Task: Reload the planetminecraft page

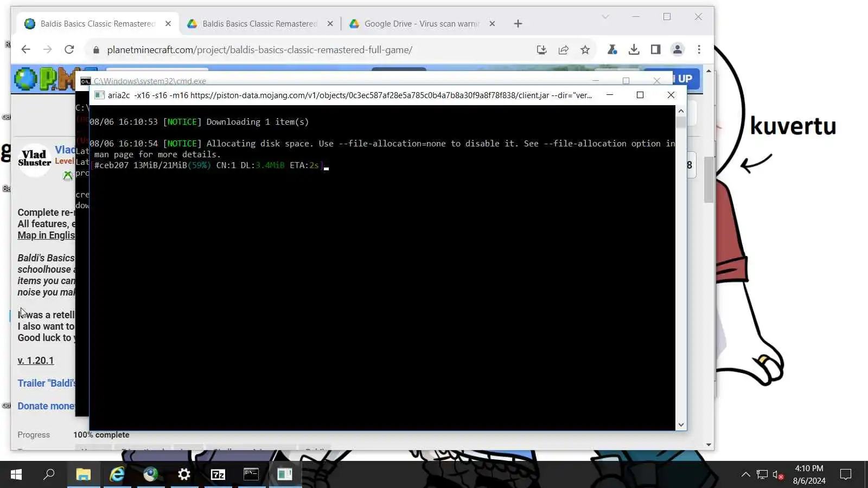Action: tap(69, 50)
